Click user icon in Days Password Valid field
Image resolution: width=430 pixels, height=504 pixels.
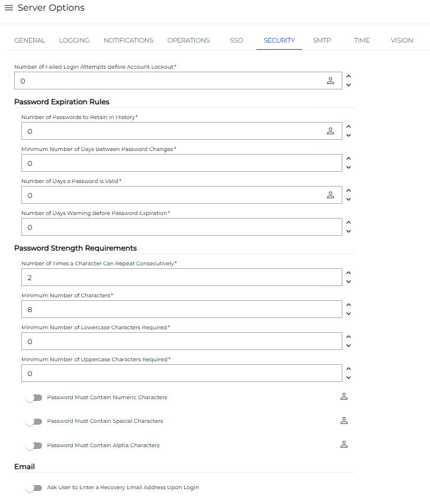click(330, 195)
